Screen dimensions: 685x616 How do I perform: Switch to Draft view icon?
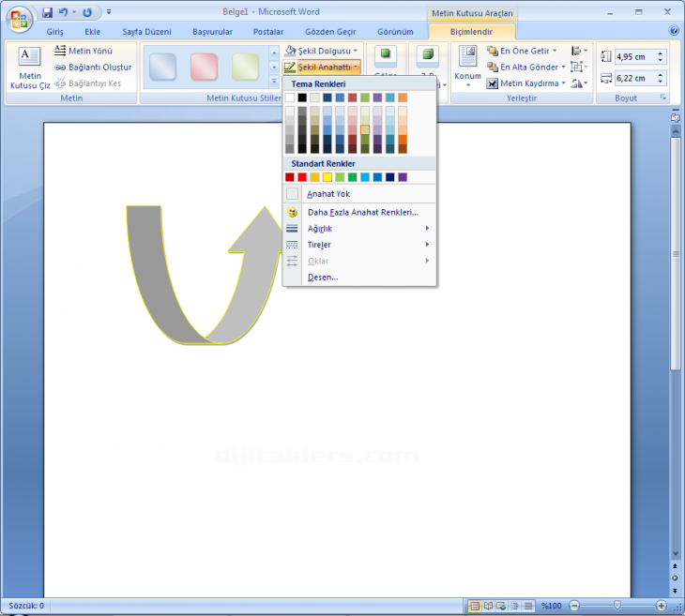click(x=528, y=606)
